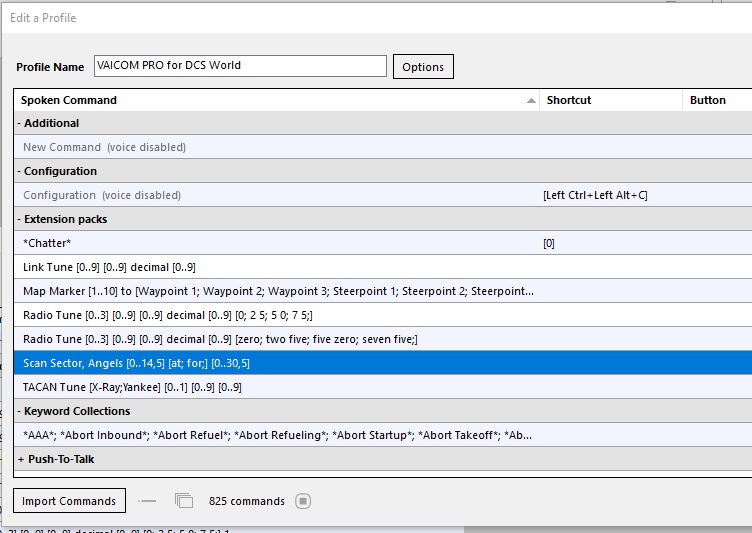Collapse the Additional category
Viewport: 752px width, 533px height.
[20, 123]
